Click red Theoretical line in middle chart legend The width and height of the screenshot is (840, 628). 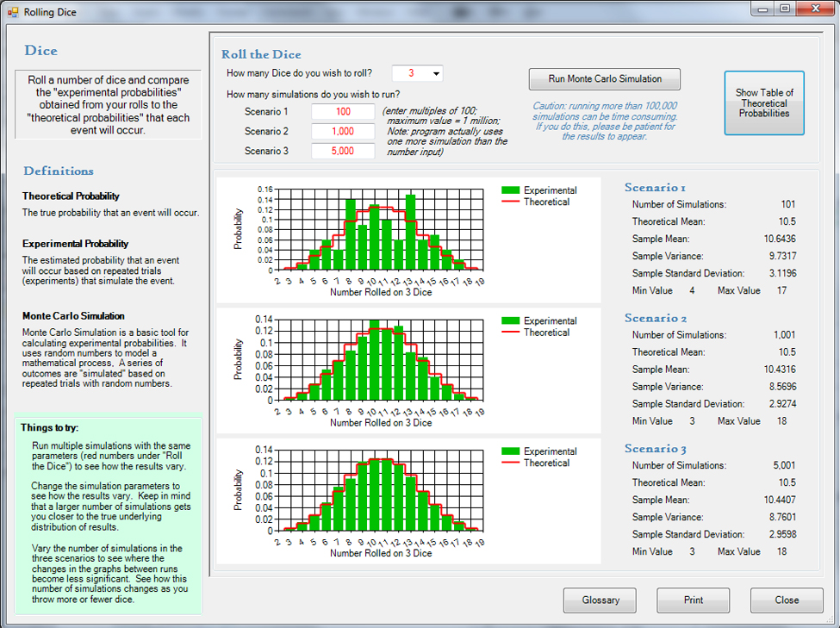(x=511, y=333)
